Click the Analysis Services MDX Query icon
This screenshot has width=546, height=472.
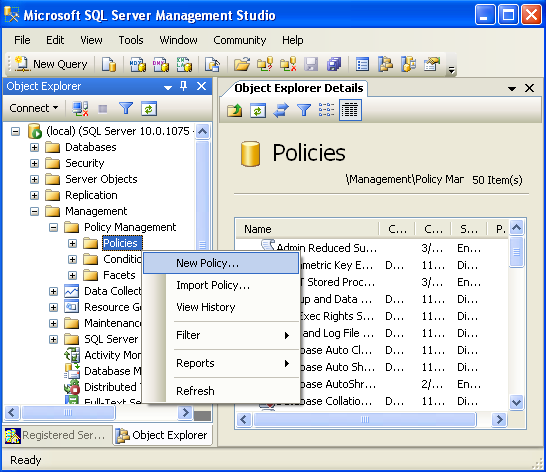[138, 64]
